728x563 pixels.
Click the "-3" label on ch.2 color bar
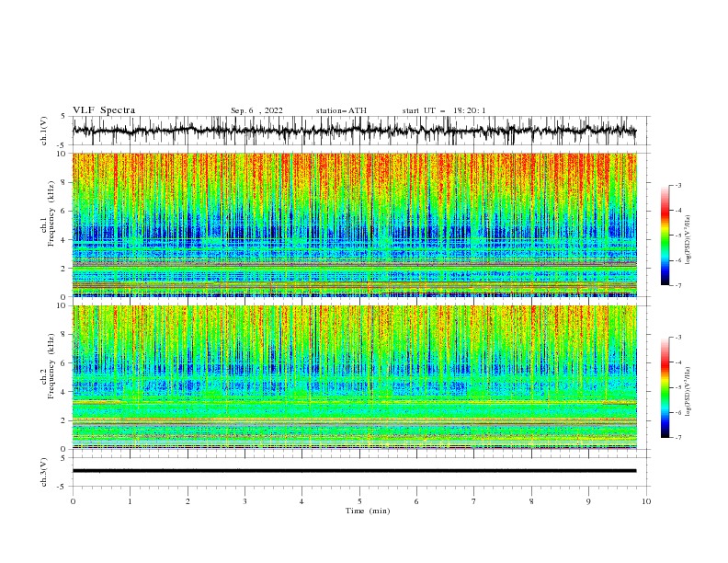click(x=677, y=338)
